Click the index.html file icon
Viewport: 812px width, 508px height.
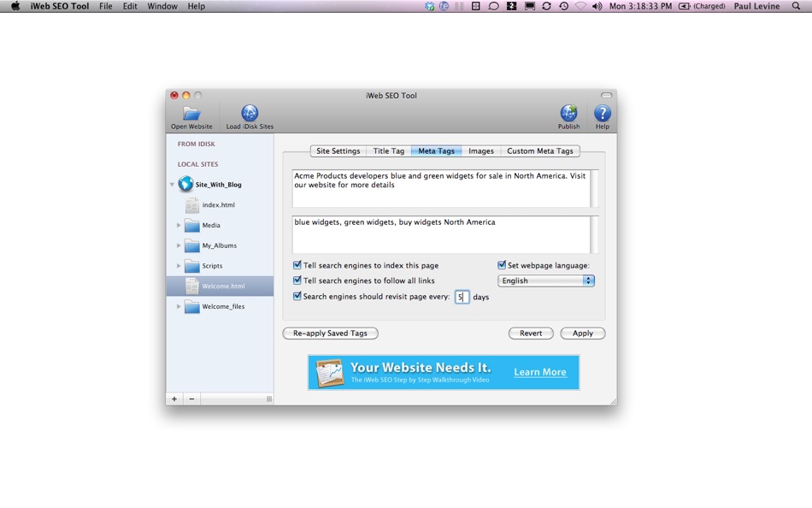pyautogui.click(x=191, y=204)
